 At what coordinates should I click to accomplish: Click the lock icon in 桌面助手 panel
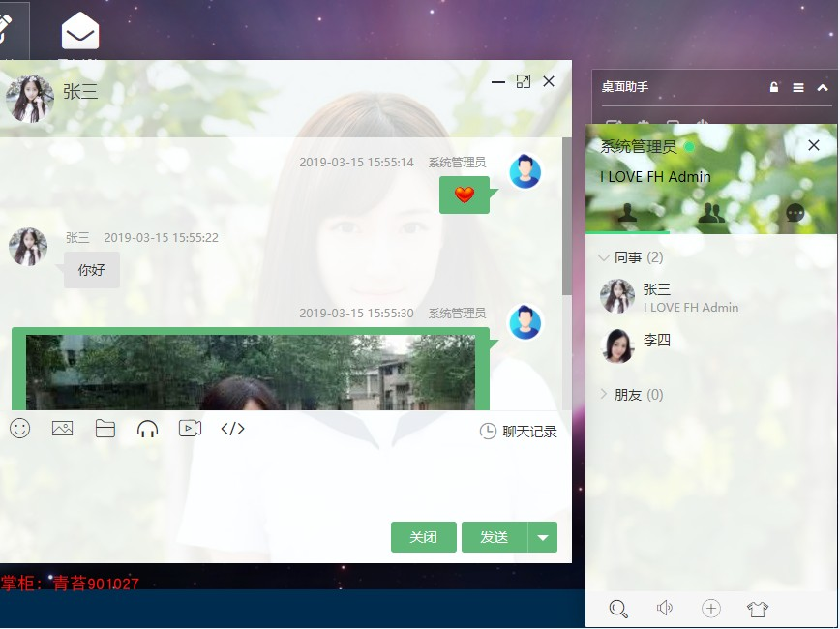[773, 87]
